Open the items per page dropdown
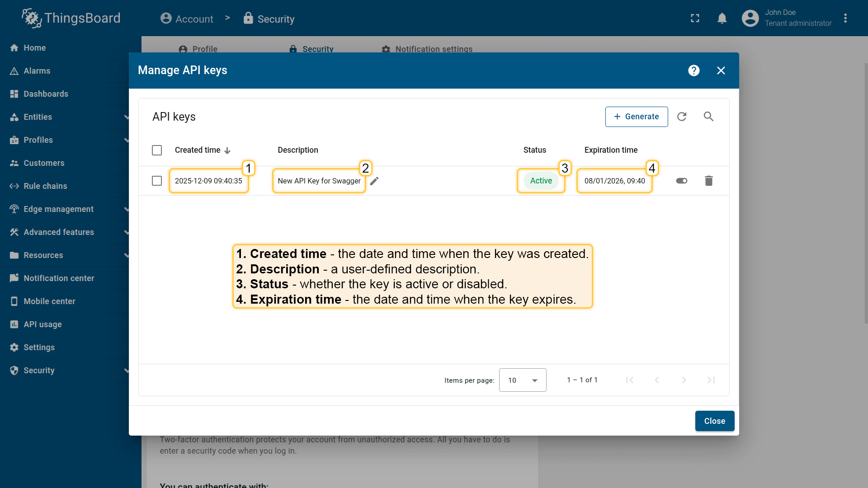This screenshot has height=488, width=868. (x=523, y=380)
